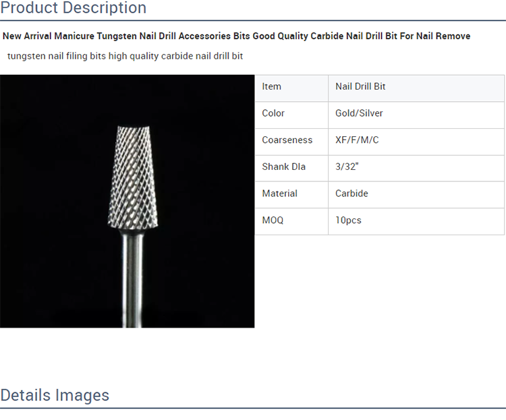Click the 'Color' row label

tap(273, 113)
